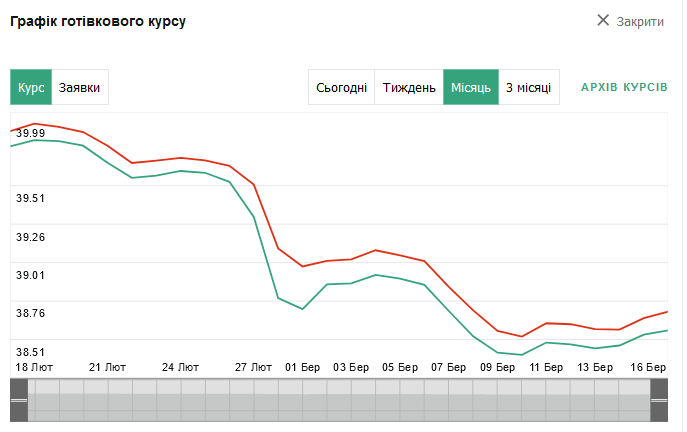Click the range navigator track below chart
This screenshot has width=687, height=432.
click(339, 400)
